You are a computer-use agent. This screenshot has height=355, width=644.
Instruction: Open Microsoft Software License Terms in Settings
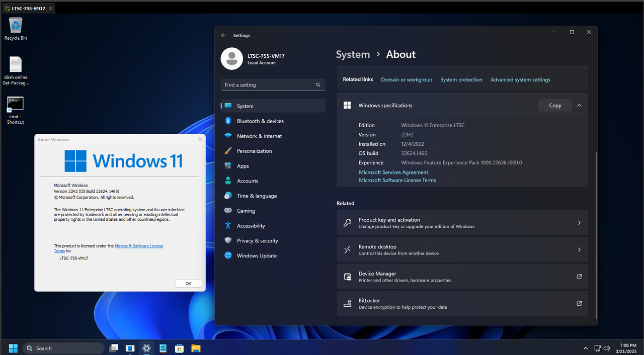tap(397, 180)
